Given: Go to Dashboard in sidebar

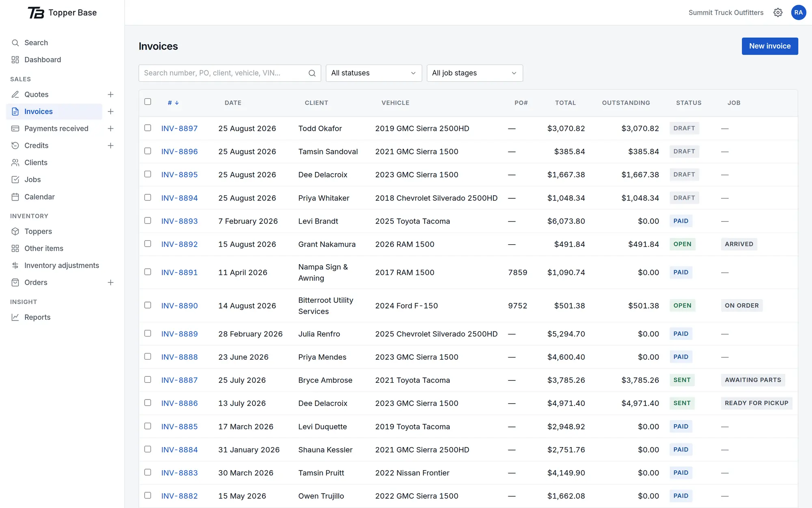Looking at the screenshot, I should tap(43, 60).
